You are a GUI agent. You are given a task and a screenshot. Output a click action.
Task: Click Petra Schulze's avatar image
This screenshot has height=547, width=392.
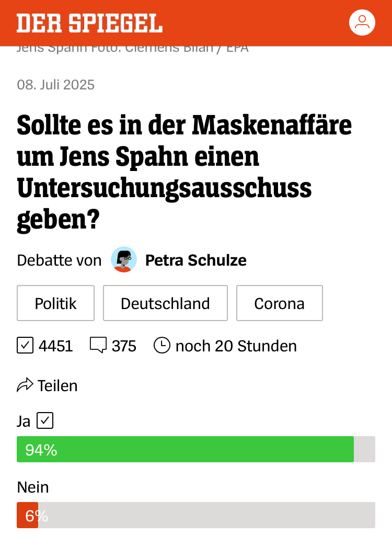tap(124, 260)
